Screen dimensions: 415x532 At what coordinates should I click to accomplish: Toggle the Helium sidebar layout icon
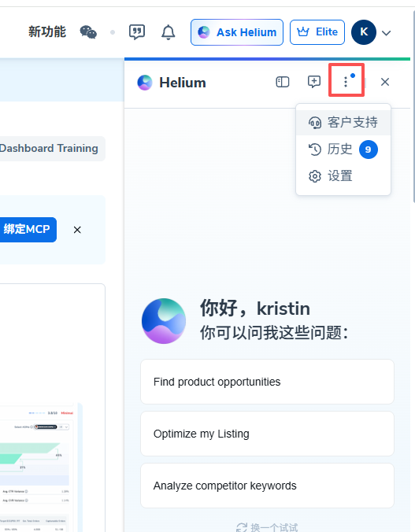click(283, 82)
